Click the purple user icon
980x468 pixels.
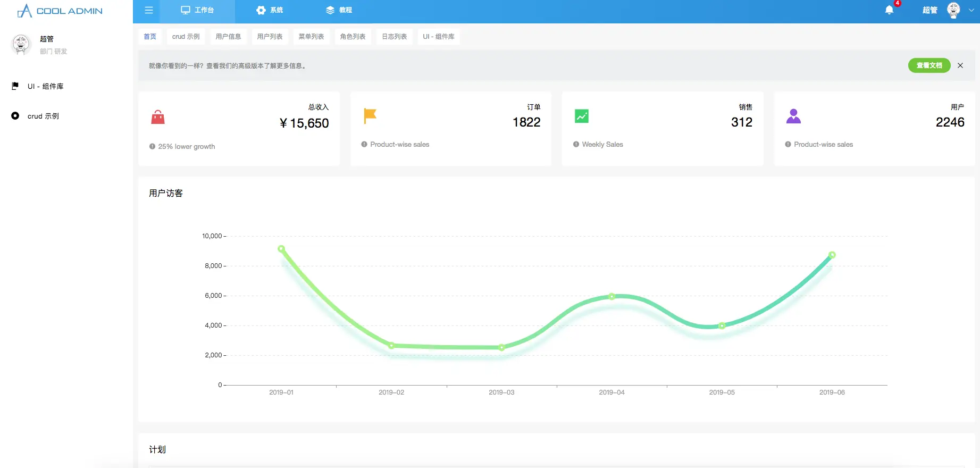tap(793, 116)
